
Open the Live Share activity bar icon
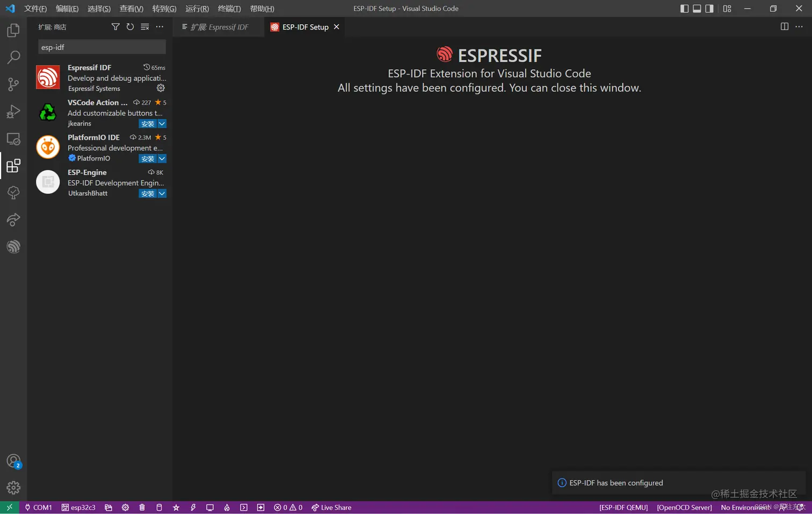point(13,219)
